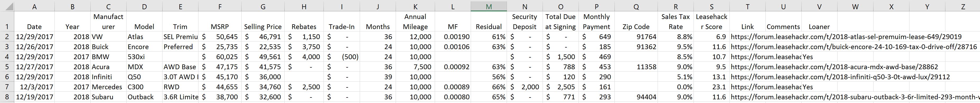This screenshot has height=103, width=980.
Task: Click the Trade-In value (500) cell
Action: point(342,57)
